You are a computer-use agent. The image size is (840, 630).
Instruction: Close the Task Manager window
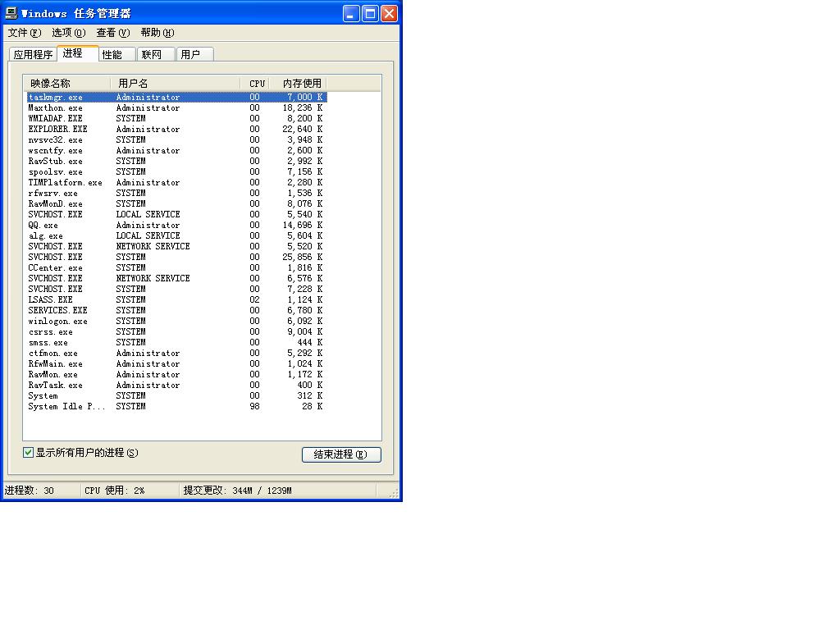click(x=389, y=13)
